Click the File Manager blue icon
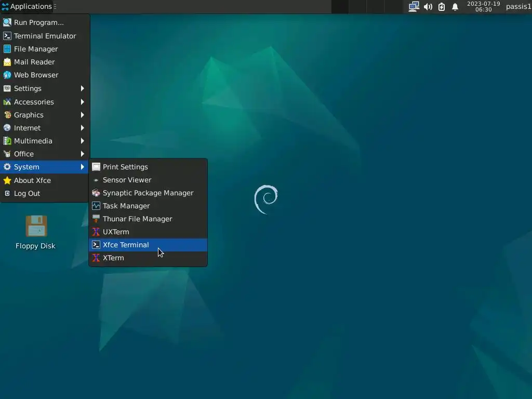The image size is (532, 399). [7, 49]
